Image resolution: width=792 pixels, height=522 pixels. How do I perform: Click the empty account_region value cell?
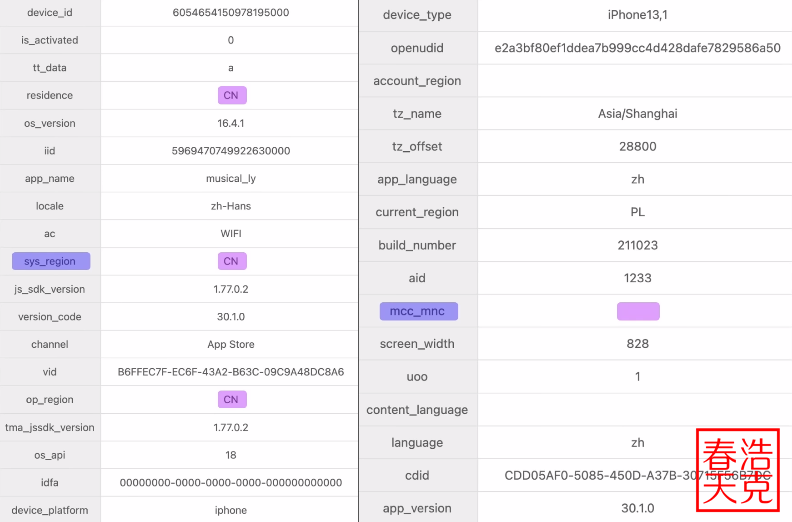pyautogui.click(x=637, y=81)
